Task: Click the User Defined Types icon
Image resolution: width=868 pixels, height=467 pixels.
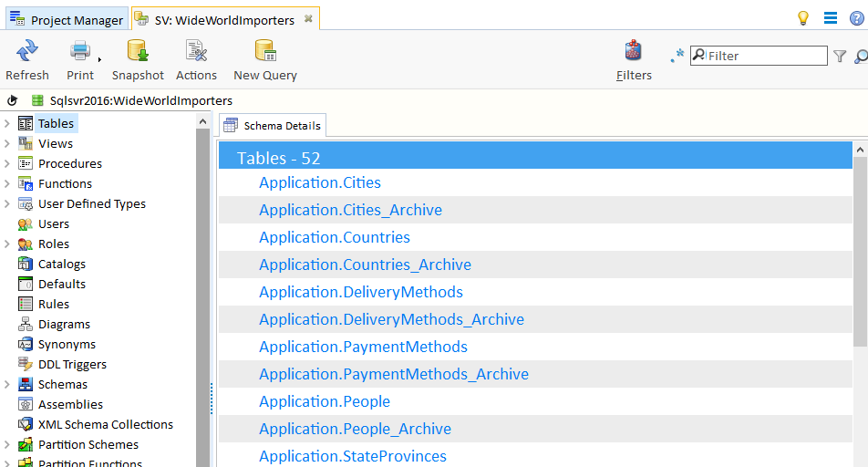Action: point(25,204)
